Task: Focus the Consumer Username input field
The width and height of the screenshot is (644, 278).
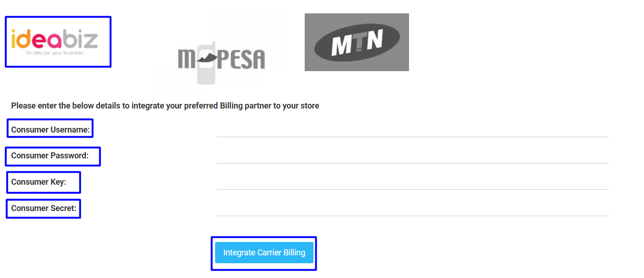Action: coord(412,129)
